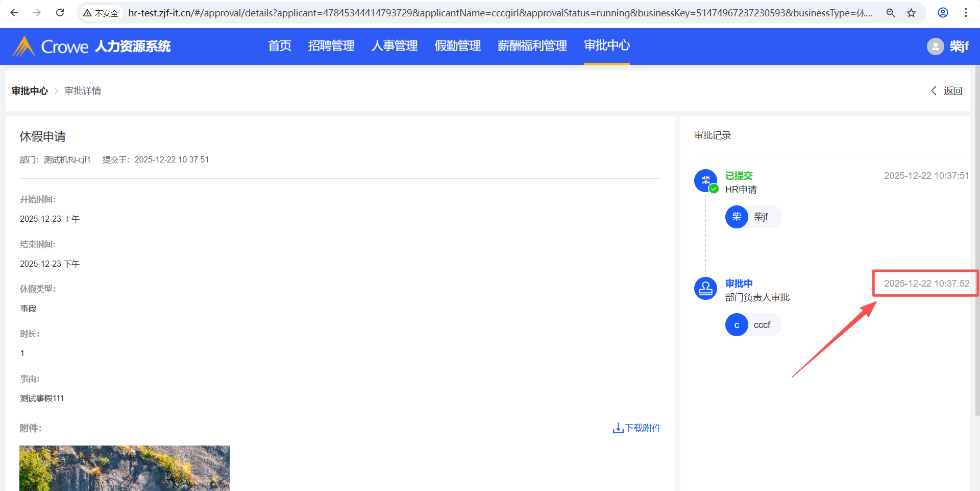Click the Crowe logo

[x=51, y=46]
